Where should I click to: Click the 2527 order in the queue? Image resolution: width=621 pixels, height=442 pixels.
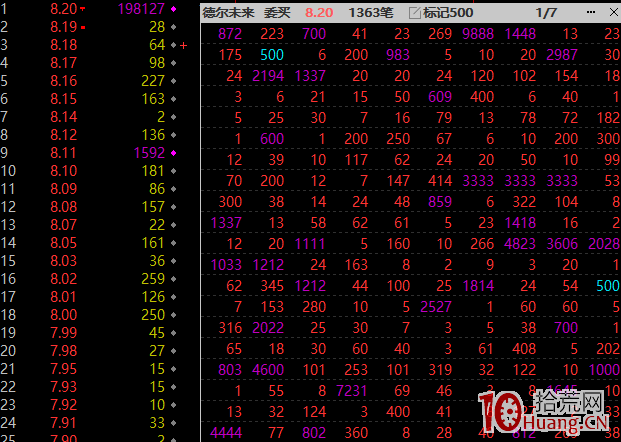436,307
